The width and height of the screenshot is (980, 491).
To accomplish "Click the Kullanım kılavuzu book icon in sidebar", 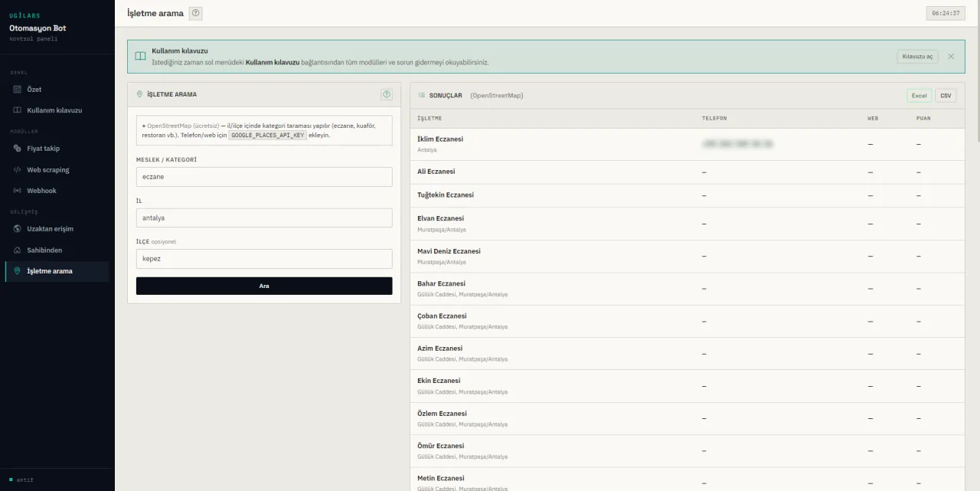I will (x=18, y=110).
